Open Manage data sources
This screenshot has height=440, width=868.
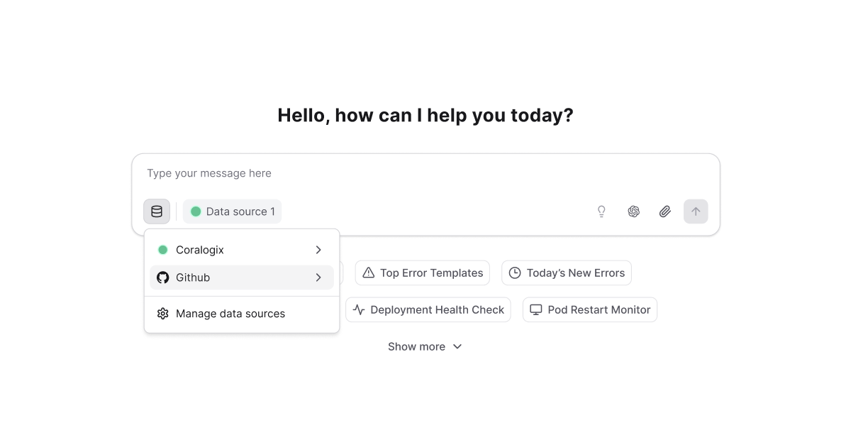(x=230, y=313)
